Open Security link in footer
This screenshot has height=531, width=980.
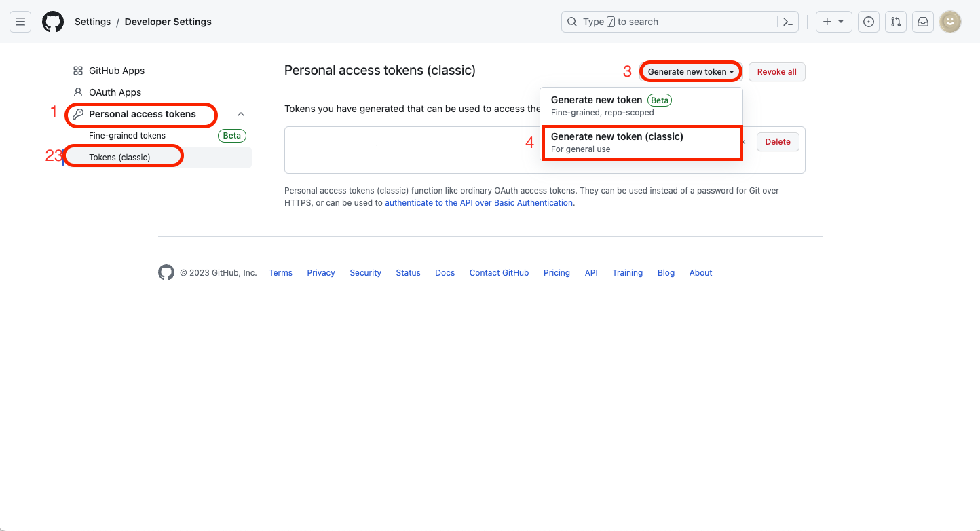[x=365, y=273]
